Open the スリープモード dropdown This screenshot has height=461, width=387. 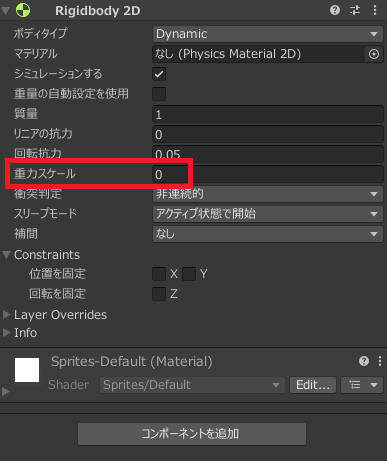click(268, 214)
